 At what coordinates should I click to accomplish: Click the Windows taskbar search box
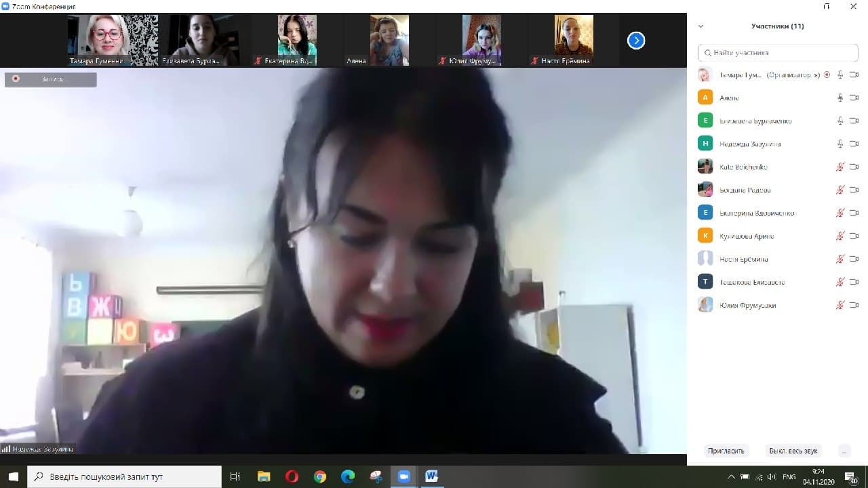click(124, 476)
